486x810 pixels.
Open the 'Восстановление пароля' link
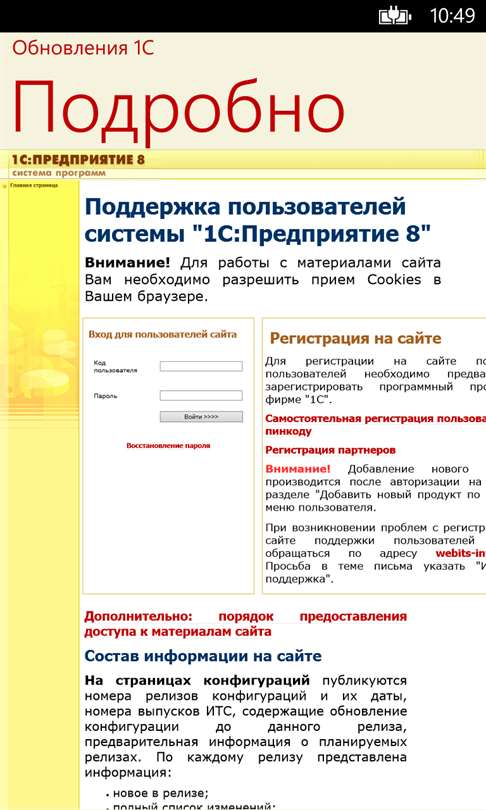168,445
